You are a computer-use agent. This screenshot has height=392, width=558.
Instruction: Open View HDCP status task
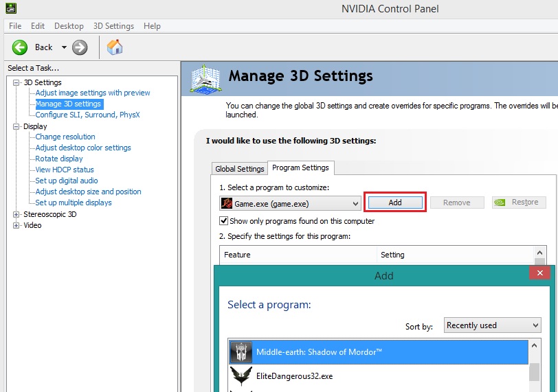[65, 170]
